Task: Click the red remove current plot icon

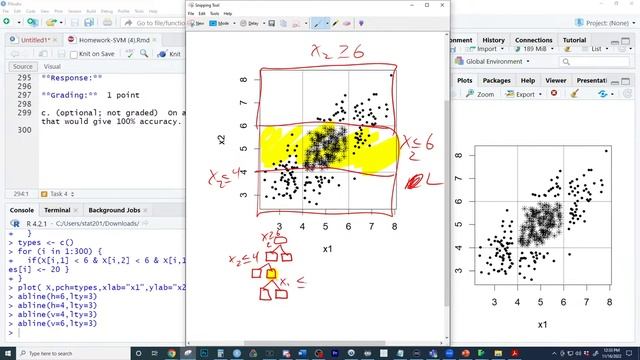Action: (x=554, y=93)
